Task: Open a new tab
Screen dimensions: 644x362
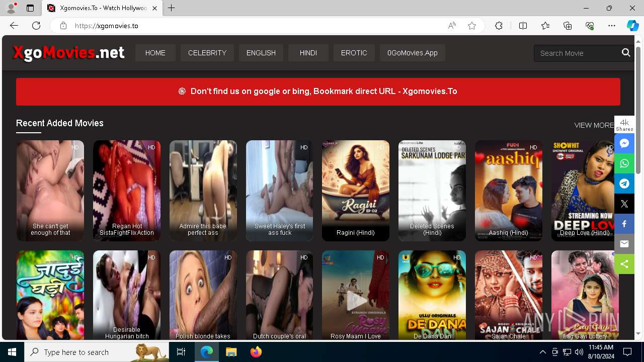Action: [x=172, y=8]
